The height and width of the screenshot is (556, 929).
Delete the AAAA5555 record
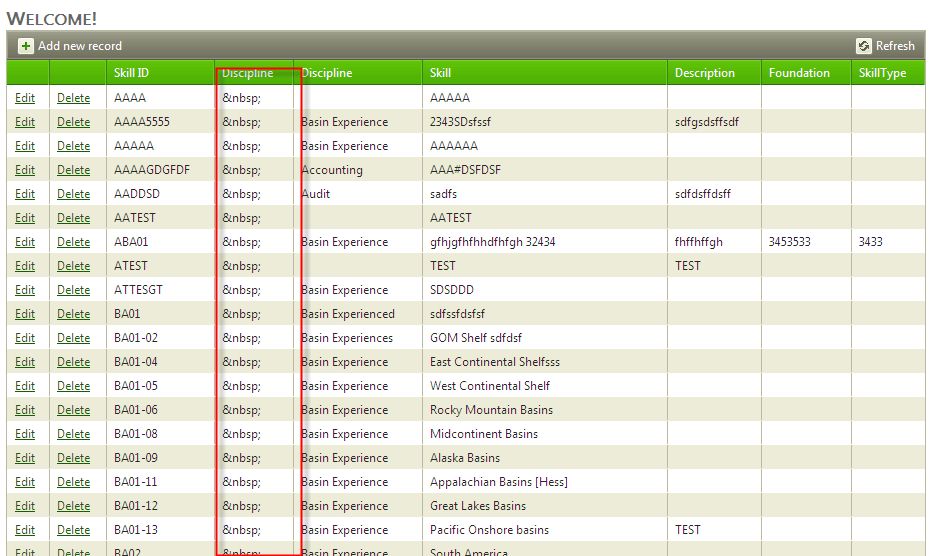tap(73, 122)
